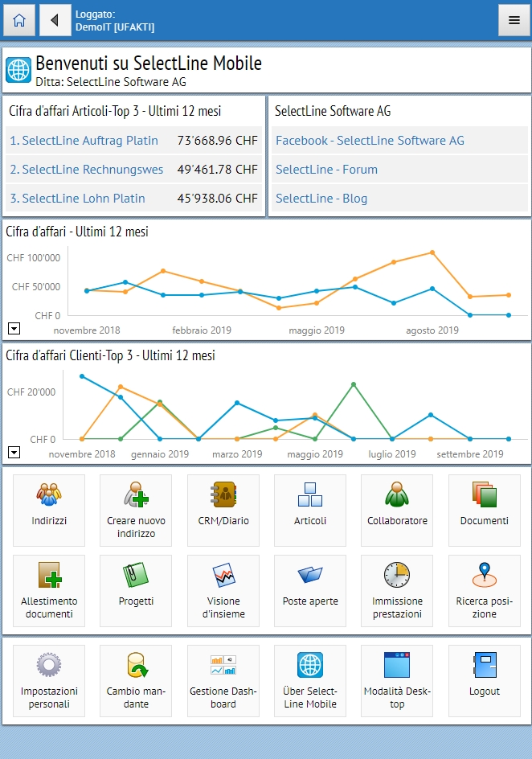Image resolution: width=532 pixels, height=759 pixels.
Task: Open SelectLine - Forum link
Action: tap(326, 170)
